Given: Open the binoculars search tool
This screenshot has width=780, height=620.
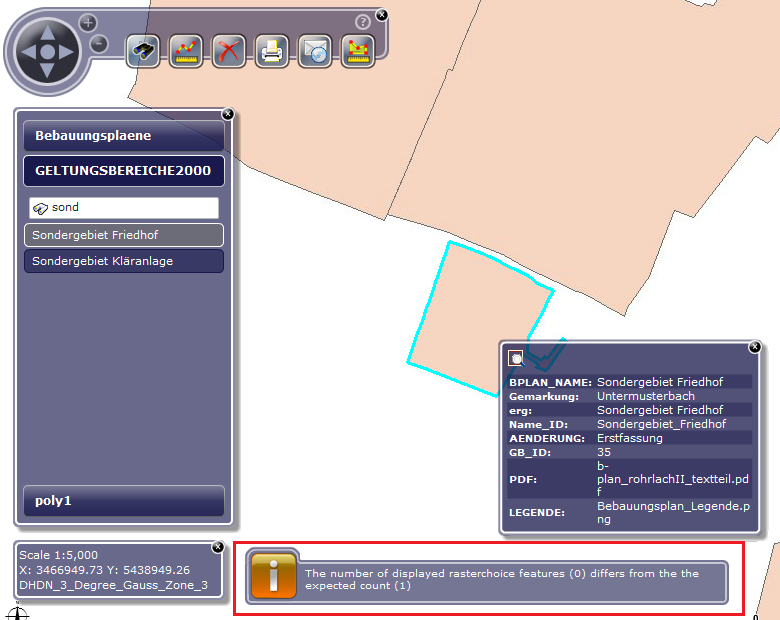Looking at the screenshot, I should pos(143,51).
